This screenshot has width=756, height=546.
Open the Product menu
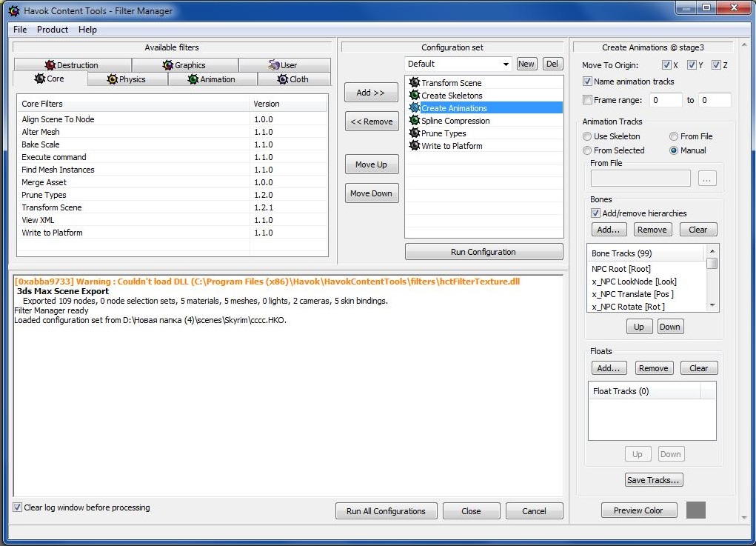(x=52, y=30)
